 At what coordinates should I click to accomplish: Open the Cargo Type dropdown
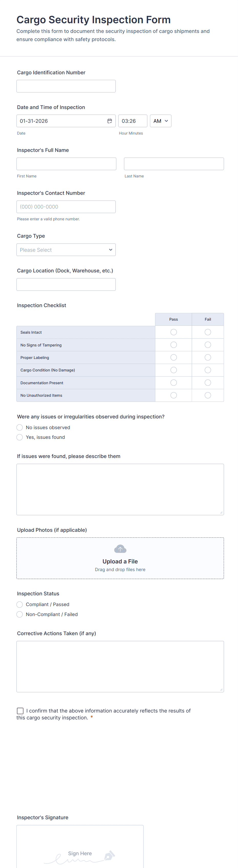pyautogui.click(x=66, y=250)
